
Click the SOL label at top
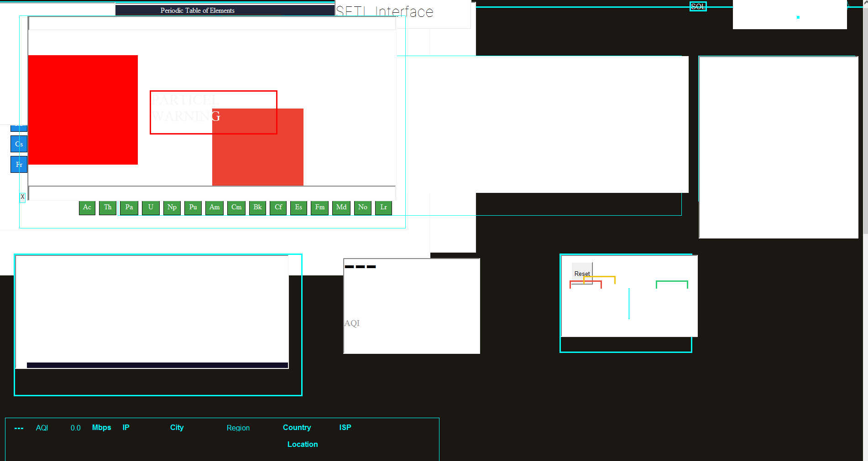[x=698, y=6]
